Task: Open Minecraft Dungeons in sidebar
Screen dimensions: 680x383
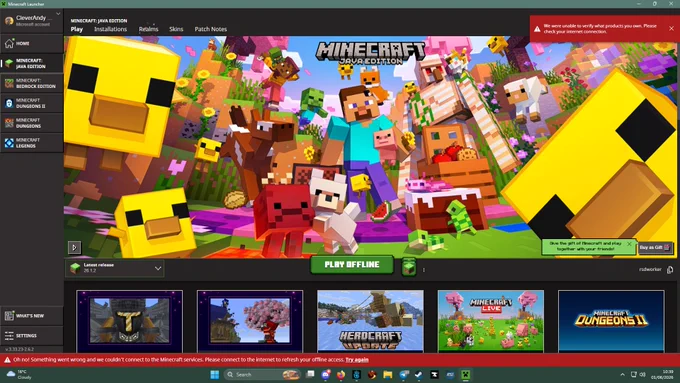Action: pos(31,123)
